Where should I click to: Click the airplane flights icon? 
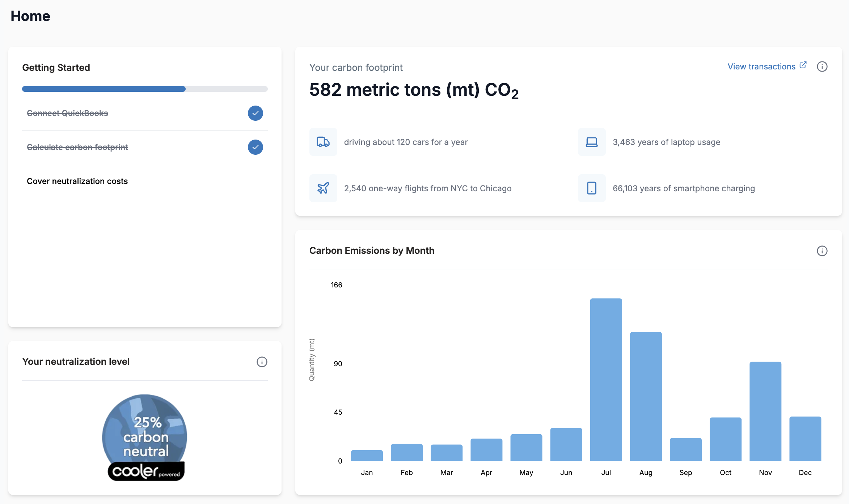(323, 188)
